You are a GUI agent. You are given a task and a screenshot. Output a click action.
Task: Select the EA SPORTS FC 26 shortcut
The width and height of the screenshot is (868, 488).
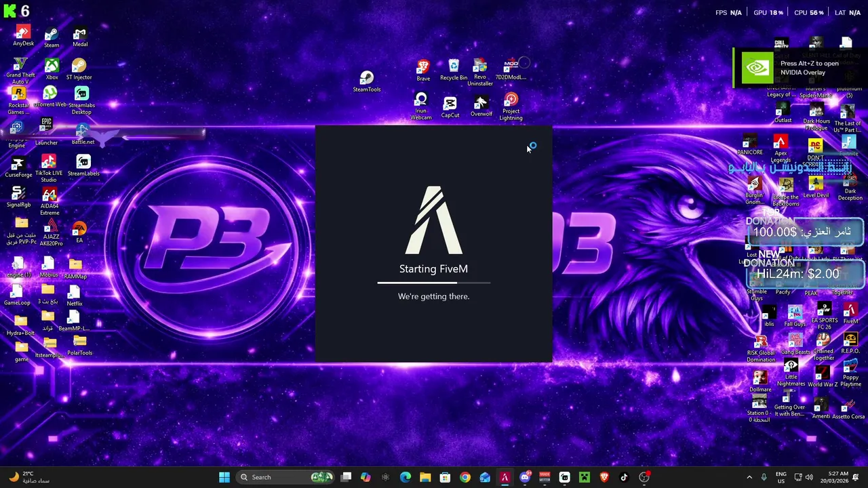pyautogui.click(x=824, y=316)
